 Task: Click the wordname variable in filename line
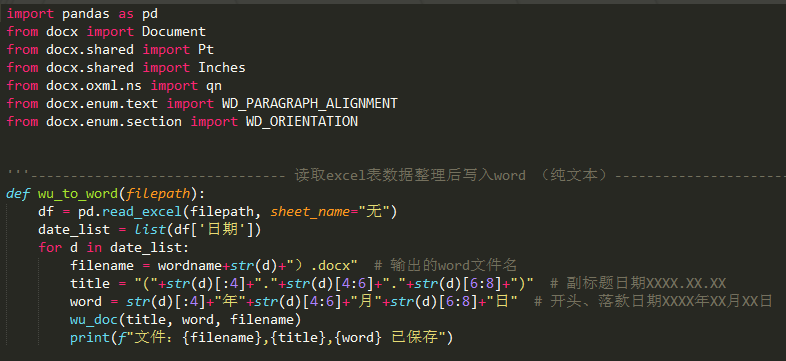[190, 266]
